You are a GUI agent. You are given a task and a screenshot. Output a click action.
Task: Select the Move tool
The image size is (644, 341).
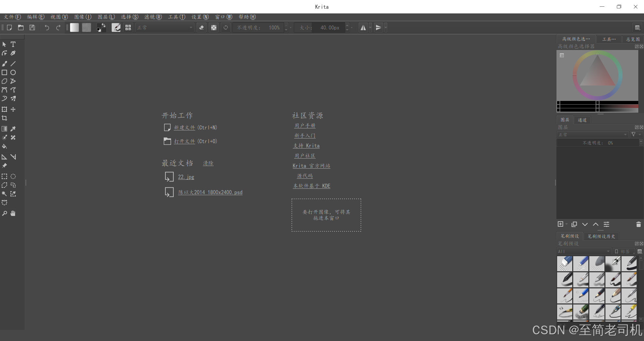(x=13, y=109)
